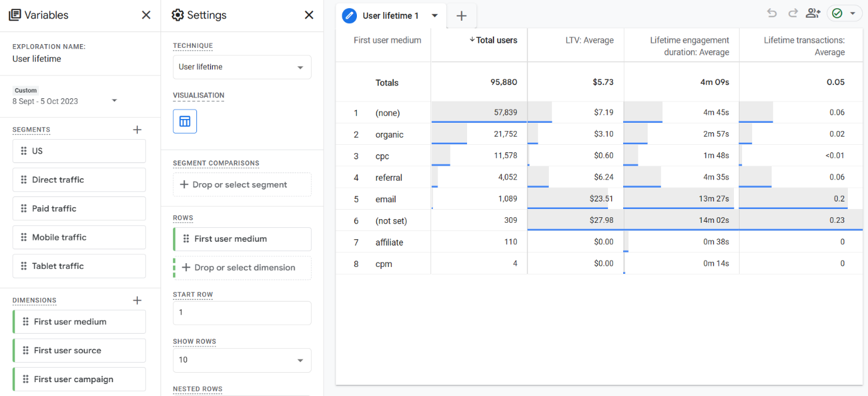Screen dimensions: 868x396
Task: Click First user medium column header
Action: point(387,40)
